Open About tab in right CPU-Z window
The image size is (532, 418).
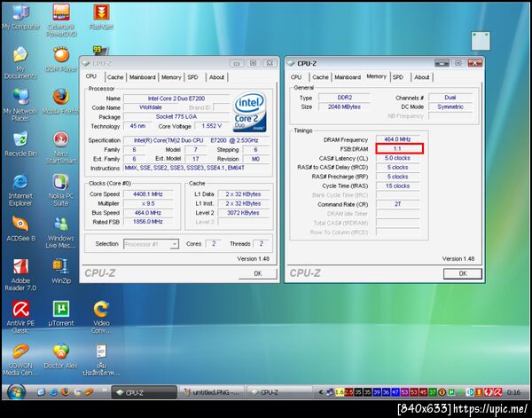pos(422,77)
